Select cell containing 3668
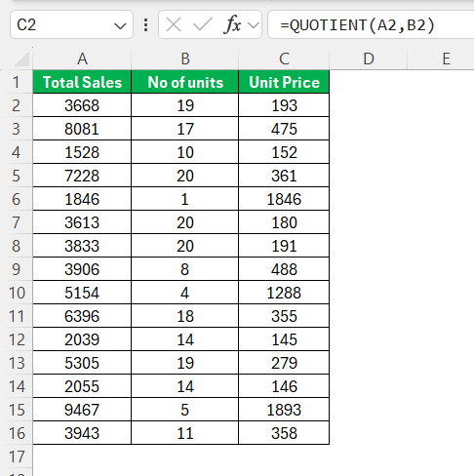The height and width of the screenshot is (476, 474). pyautogui.click(x=82, y=105)
